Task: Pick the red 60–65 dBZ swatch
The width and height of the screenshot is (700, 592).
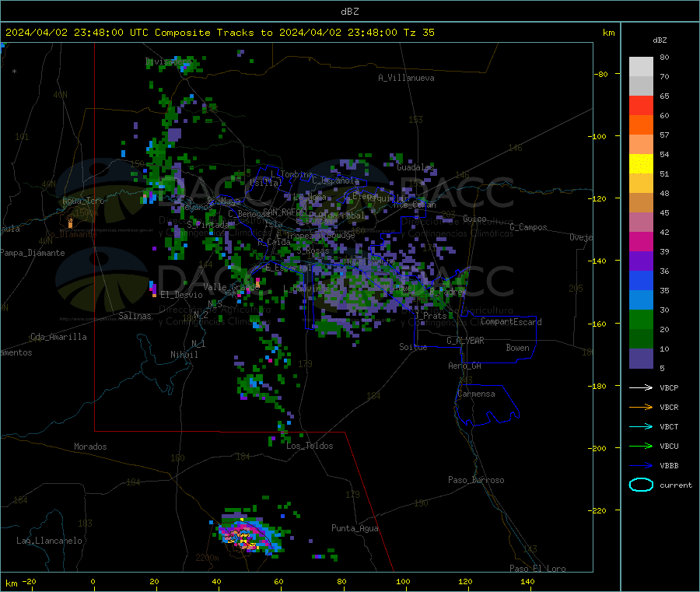Action: coord(641,105)
